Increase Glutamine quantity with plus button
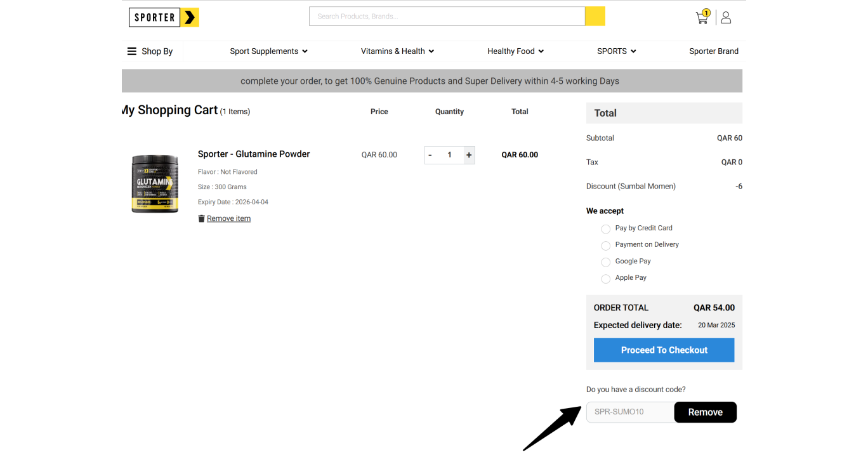Viewport: 868px width, 462px height. point(469,155)
